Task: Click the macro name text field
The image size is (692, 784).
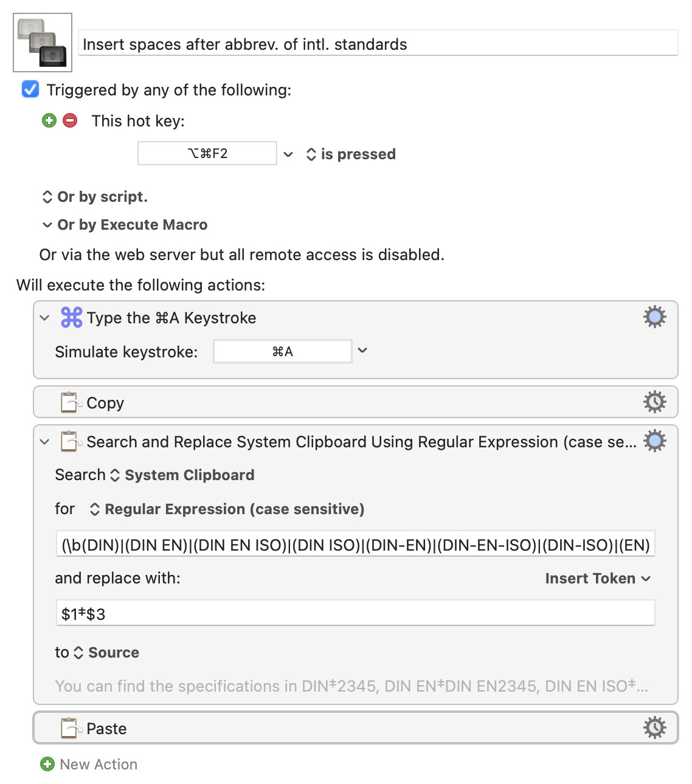Action: coord(377,44)
